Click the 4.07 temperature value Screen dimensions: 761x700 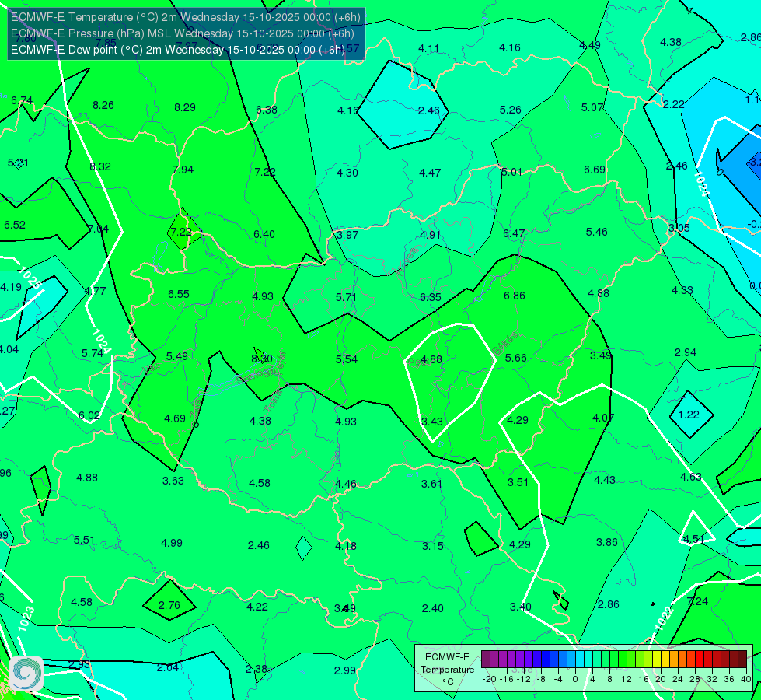coord(603,418)
